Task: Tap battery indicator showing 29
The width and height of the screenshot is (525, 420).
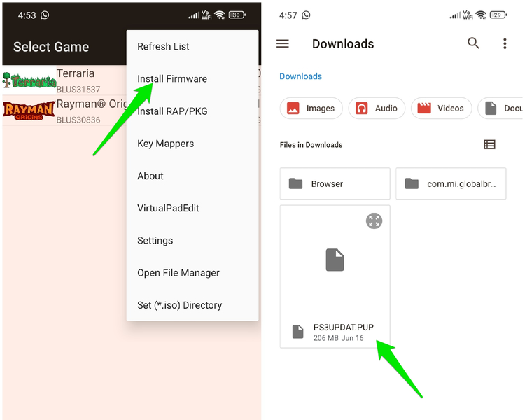Action: point(498,15)
